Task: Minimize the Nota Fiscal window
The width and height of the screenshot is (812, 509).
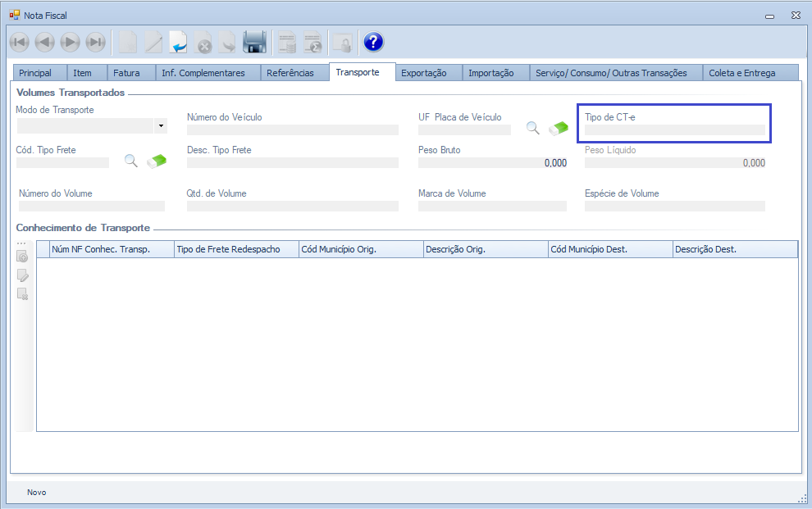Action: (770, 16)
